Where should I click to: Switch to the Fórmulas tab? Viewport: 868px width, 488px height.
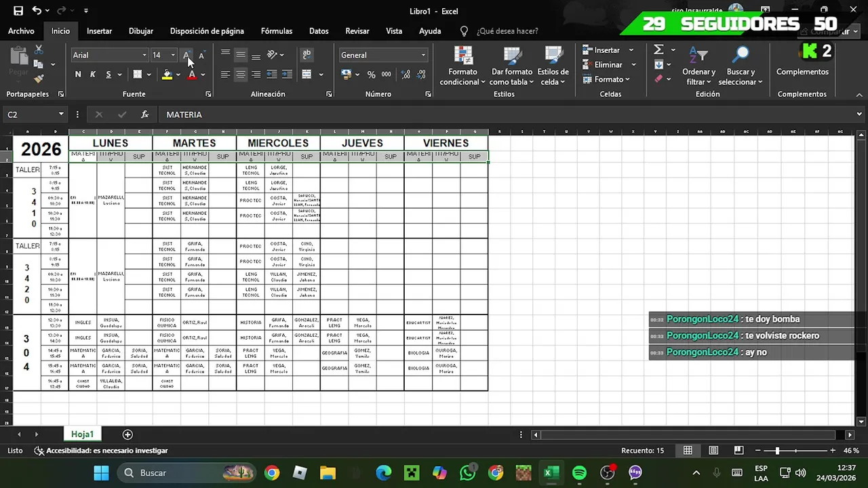(x=277, y=31)
